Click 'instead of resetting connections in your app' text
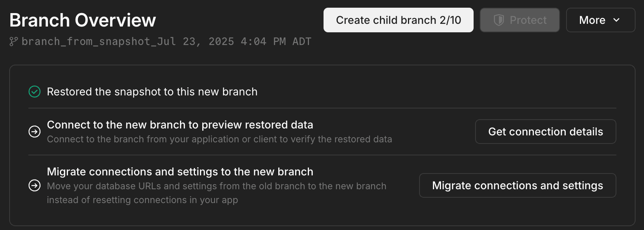The image size is (644, 230). [x=142, y=200]
